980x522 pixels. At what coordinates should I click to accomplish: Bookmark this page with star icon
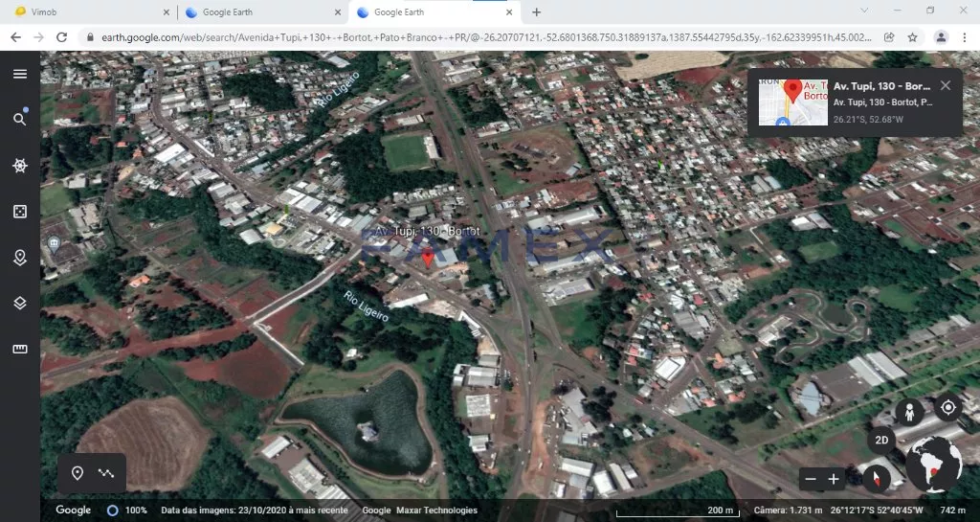(913, 37)
